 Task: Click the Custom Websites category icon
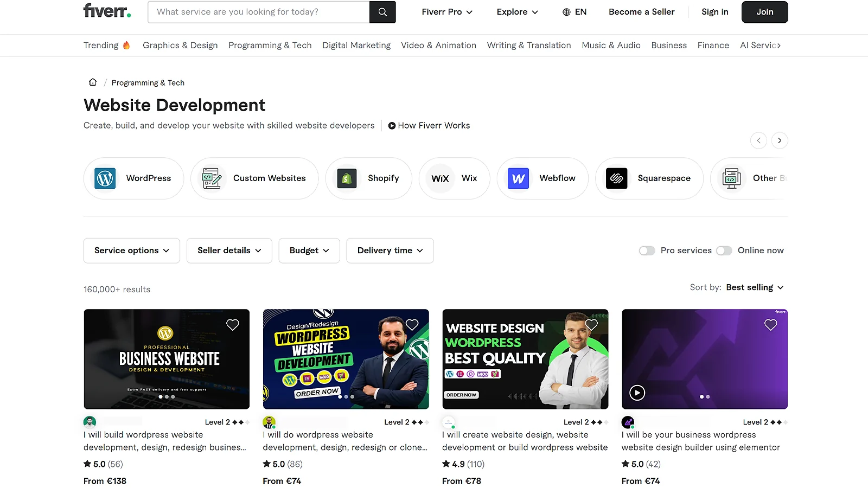(x=212, y=178)
